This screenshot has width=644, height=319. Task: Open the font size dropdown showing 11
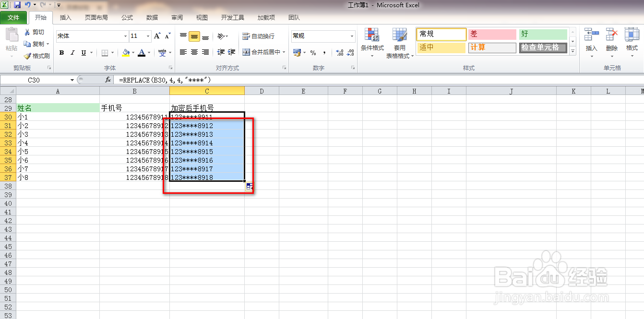click(139, 35)
